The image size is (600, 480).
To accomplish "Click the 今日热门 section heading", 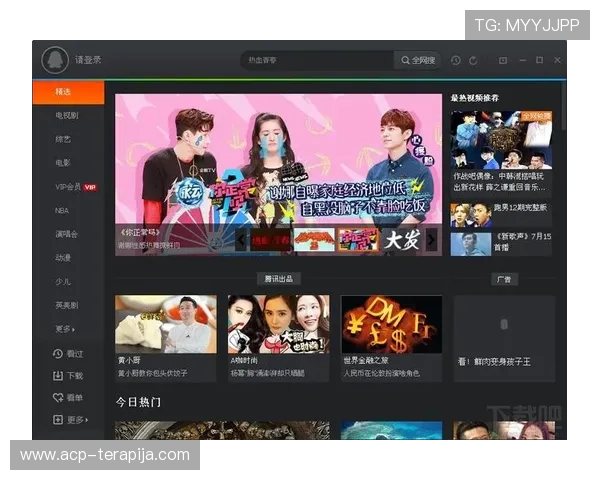I will pyautogui.click(x=139, y=402).
